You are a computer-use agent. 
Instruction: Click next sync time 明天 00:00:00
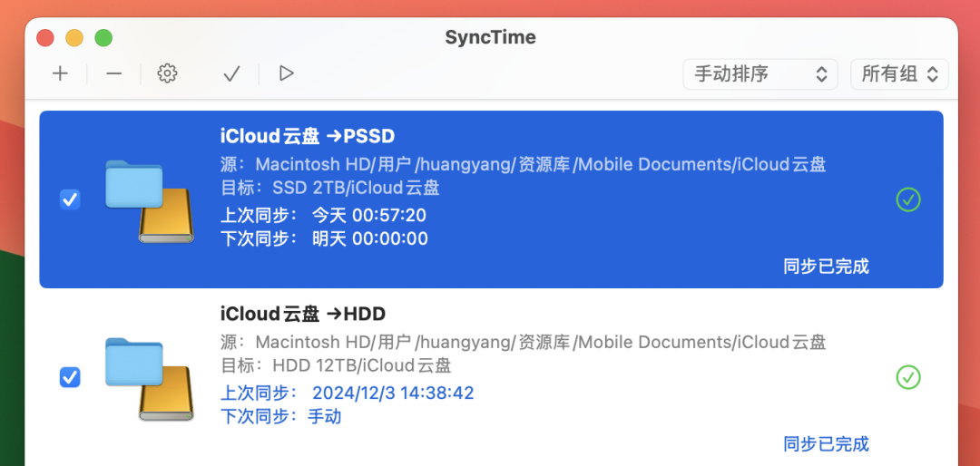click(370, 238)
